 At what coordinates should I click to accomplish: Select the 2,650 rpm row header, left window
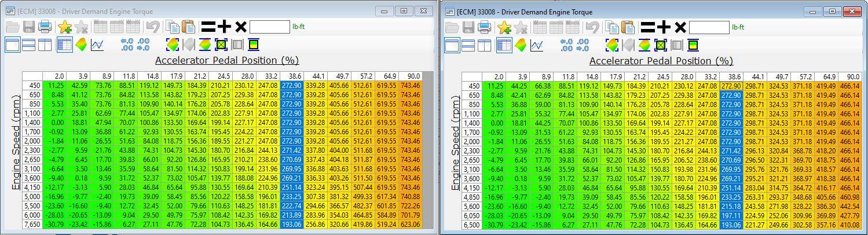[x=32, y=160]
